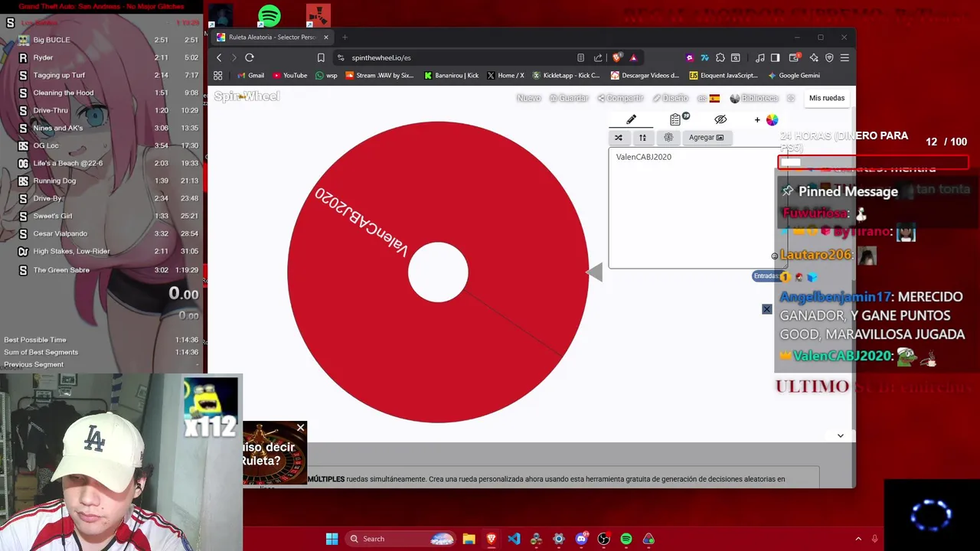Close the Ruleta Aleatoria browser tab
Screen dimensions: 980x551
(x=326, y=37)
